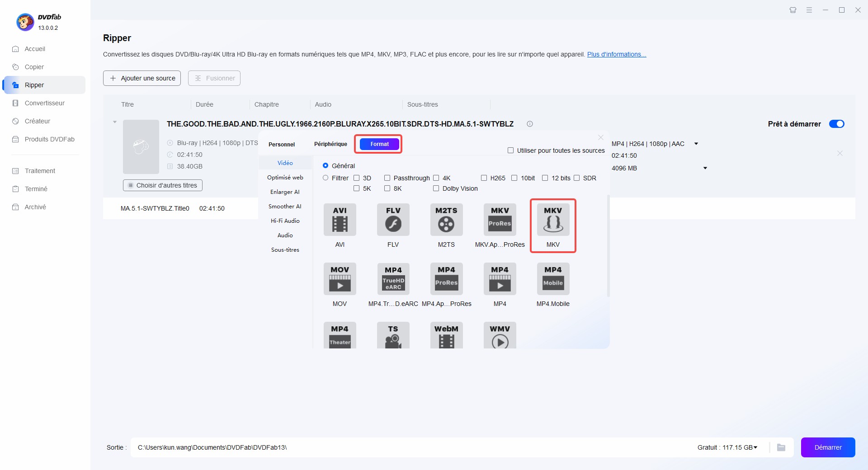The width and height of the screenshot is (868, 470).
Task: Remove the source with the X button
Action: pos(840,153)
